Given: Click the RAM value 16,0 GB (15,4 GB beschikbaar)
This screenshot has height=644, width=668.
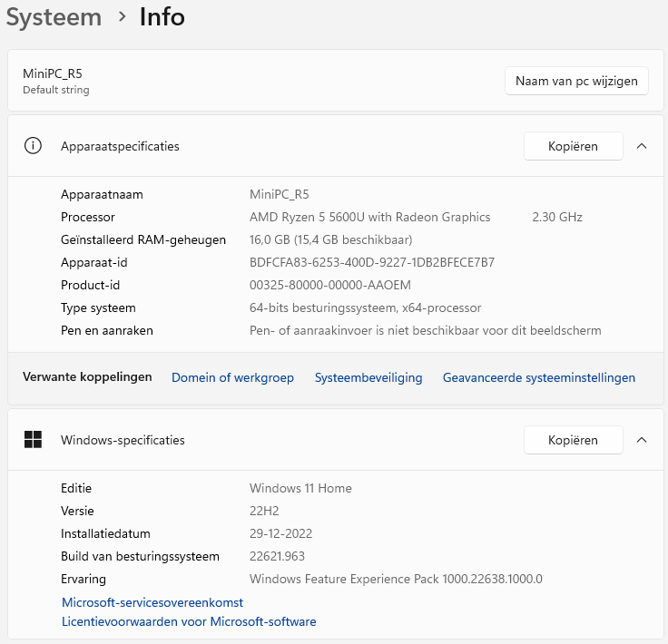Looking at the screenshot, I should [x=331, y=239].
